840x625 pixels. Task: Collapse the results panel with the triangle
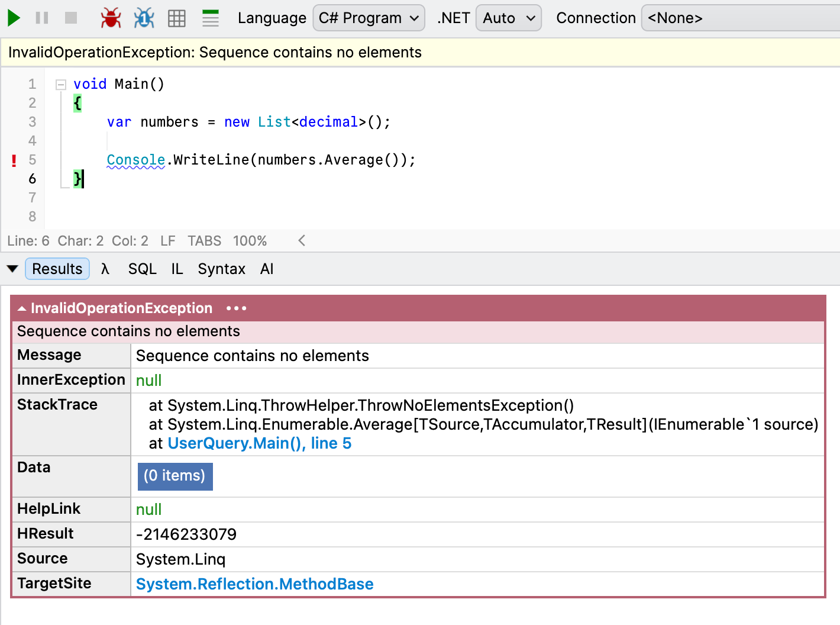12,269
